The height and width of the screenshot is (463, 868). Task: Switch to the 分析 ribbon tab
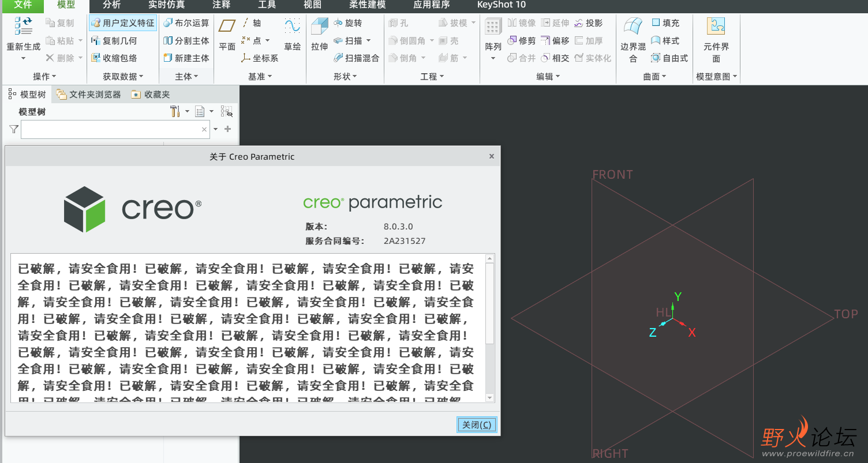pos(111,5)
